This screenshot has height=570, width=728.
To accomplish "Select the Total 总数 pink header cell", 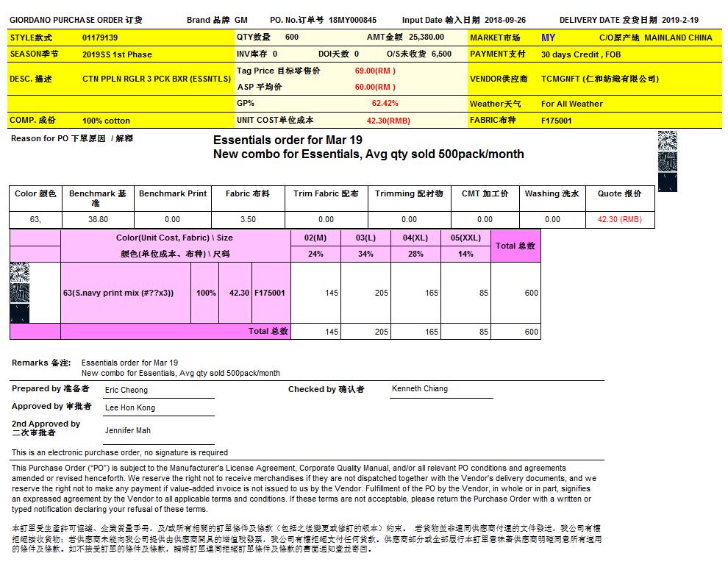I will 515,246.
